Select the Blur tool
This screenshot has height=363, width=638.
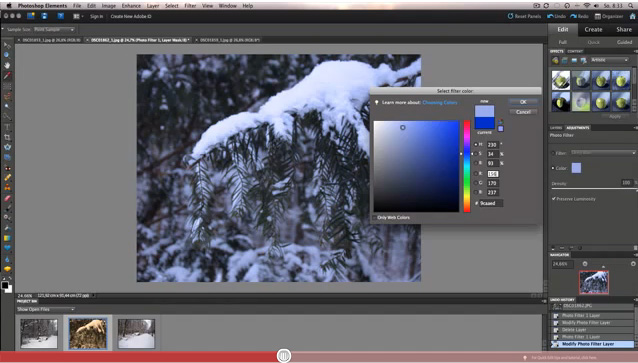click(7, 259)
